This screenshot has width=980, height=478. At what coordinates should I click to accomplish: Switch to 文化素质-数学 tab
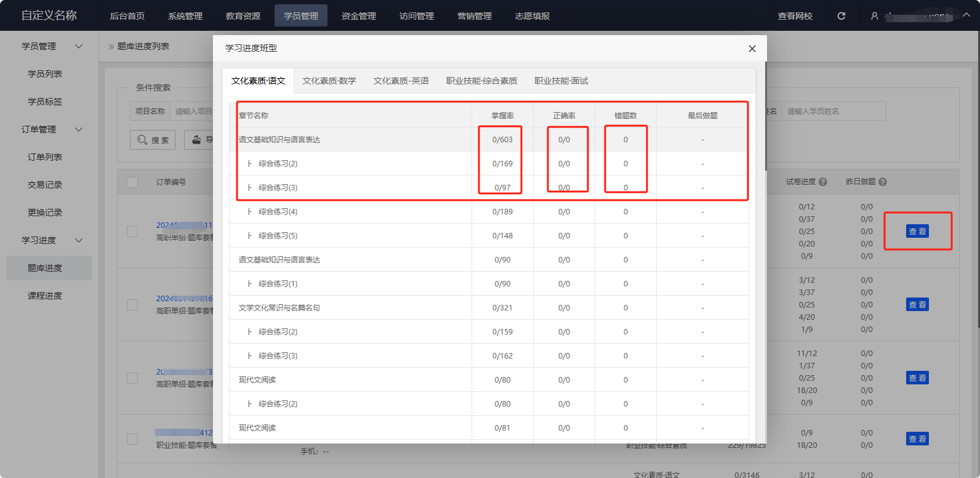coord(329,81)
